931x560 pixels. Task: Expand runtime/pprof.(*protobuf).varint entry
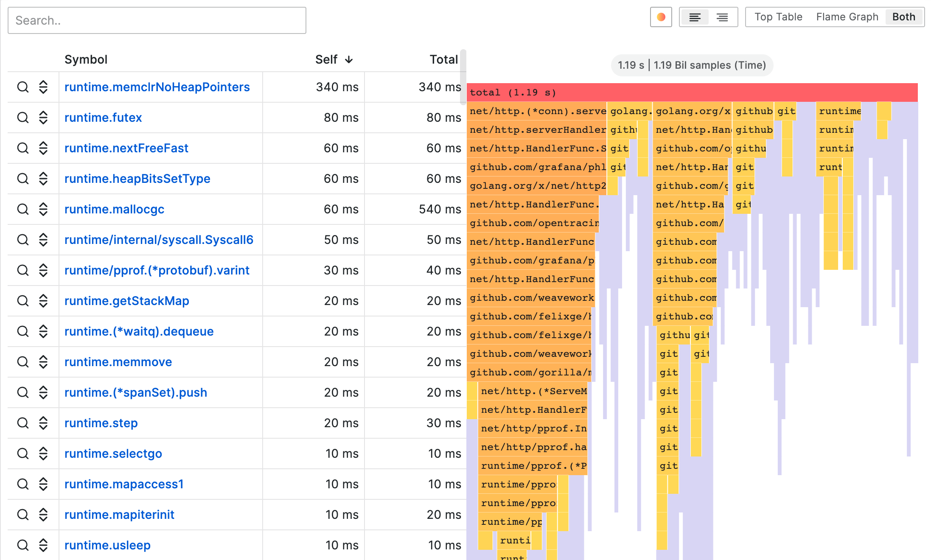[43, 270]
